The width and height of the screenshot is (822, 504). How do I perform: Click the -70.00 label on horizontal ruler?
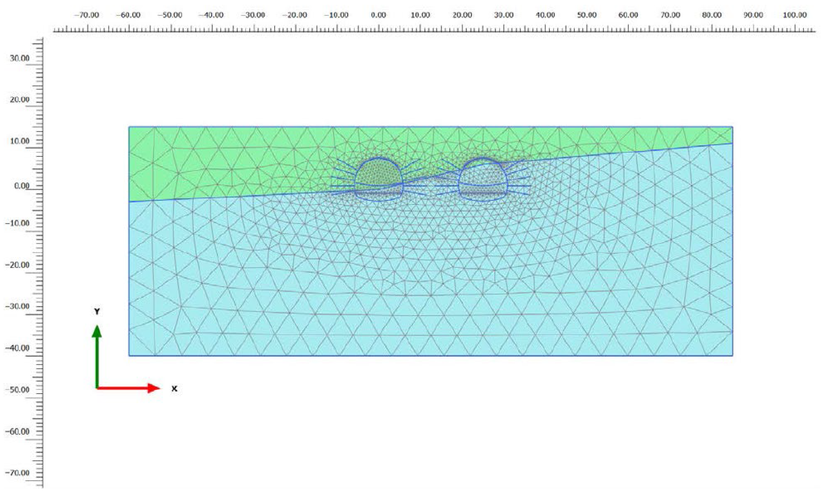pos(86,15)
